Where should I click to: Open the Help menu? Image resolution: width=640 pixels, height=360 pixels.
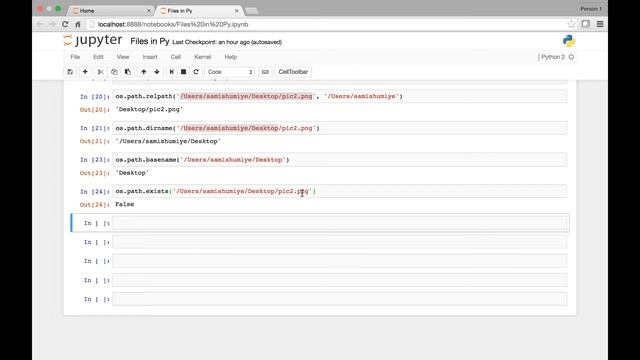coord(231,57)
